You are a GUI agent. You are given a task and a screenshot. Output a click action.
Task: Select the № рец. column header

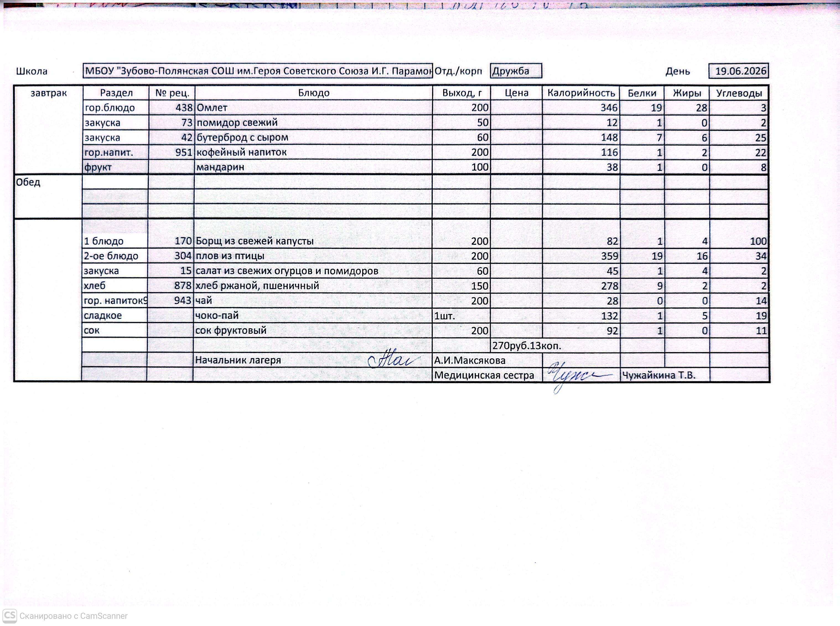pyautogui.click(x=172, y=93)
